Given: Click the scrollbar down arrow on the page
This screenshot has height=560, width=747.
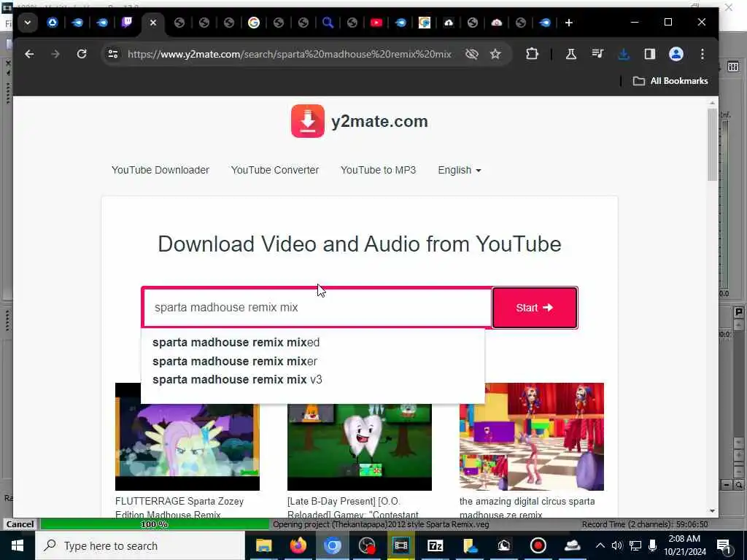Looking at the screenshot, I should click(x=712, y=511).
